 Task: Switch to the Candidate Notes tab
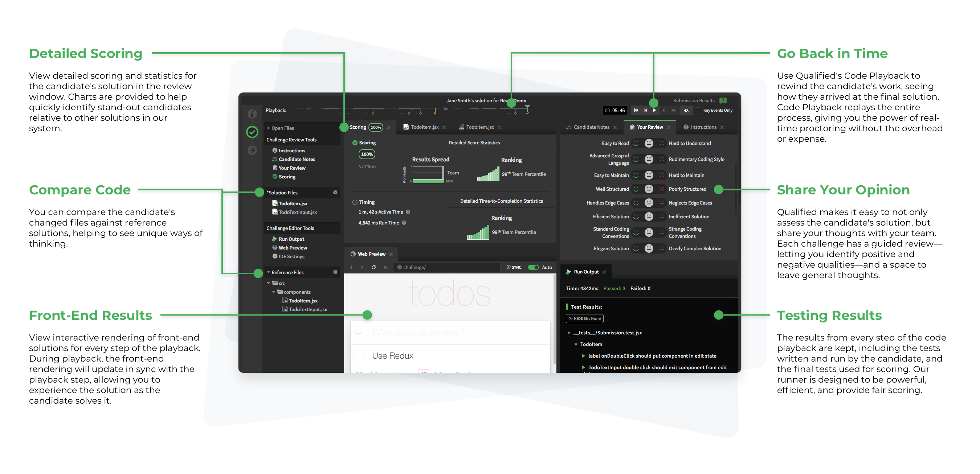pyautogui.click(x=591, y=127)
